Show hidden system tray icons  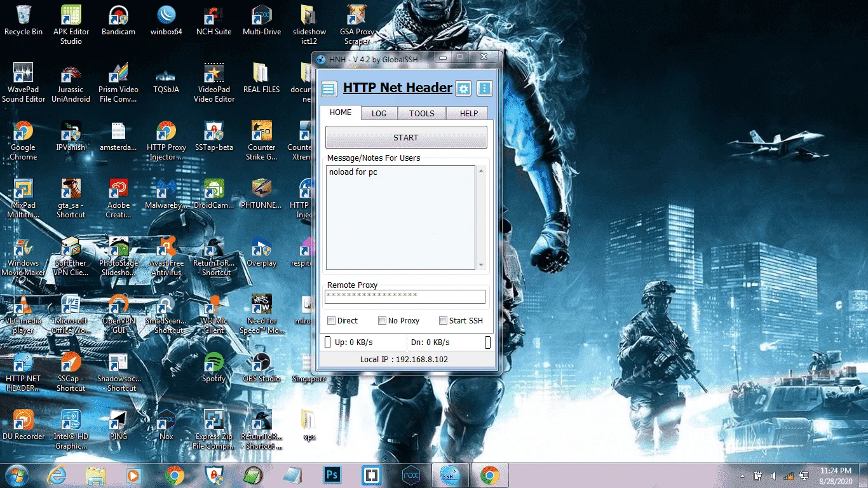pos(743,476)
